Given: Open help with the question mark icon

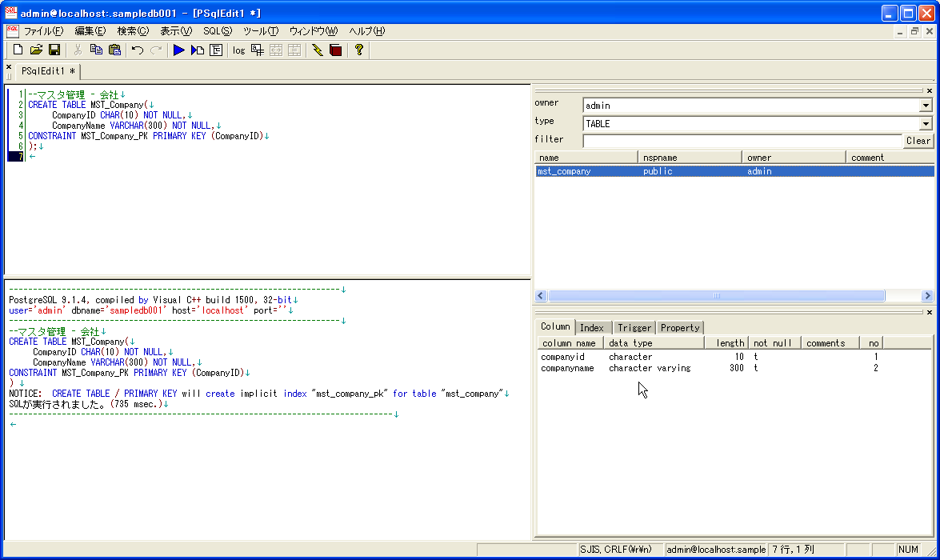Looking at the screenshot, I should pyautogui.click(x=359, y=50).
